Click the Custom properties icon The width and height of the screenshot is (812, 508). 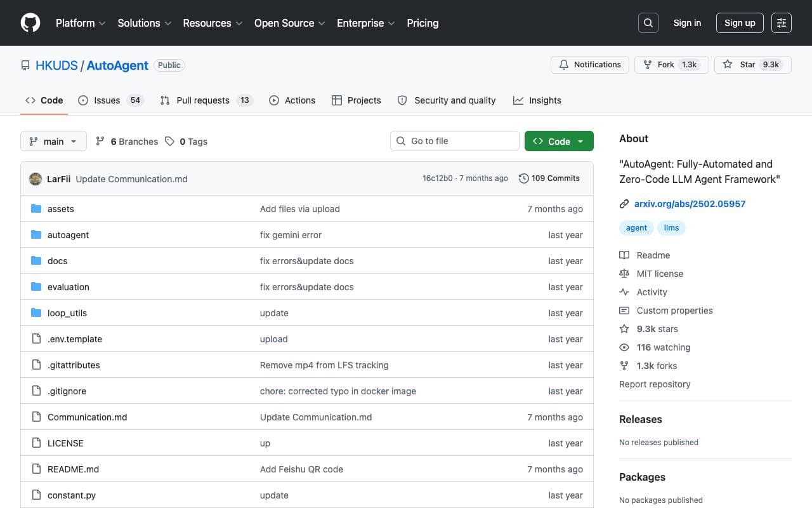click(x=624, y=311)
